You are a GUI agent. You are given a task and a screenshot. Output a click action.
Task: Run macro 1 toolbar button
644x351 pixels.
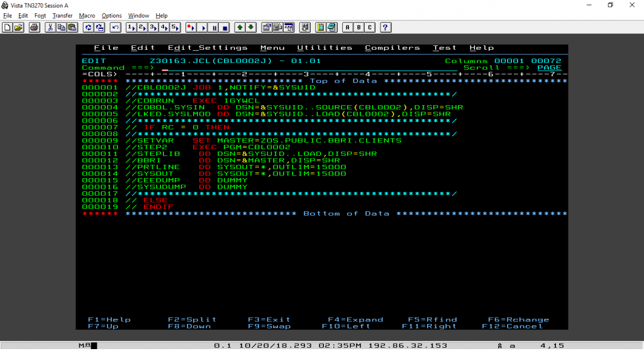[x=131, y=28]
